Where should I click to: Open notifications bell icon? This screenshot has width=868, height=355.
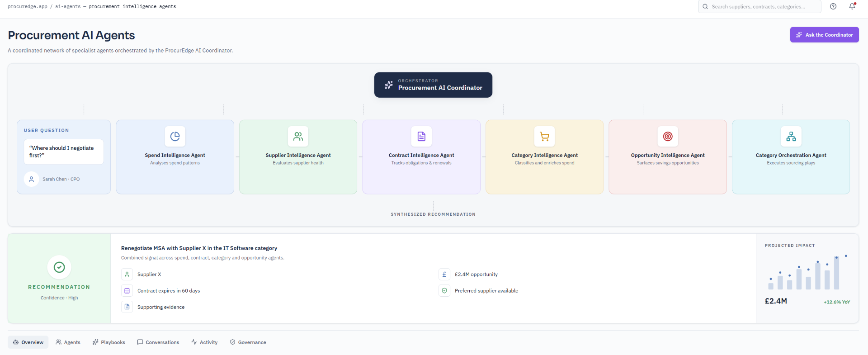852,6
